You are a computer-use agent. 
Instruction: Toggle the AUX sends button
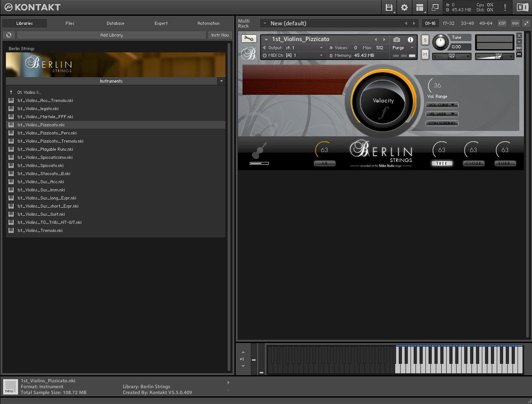(519, 48)
